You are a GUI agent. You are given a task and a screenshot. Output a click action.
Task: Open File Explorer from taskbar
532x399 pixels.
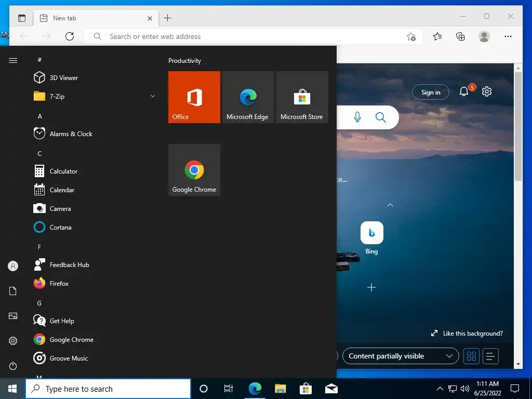coord(280,389)
